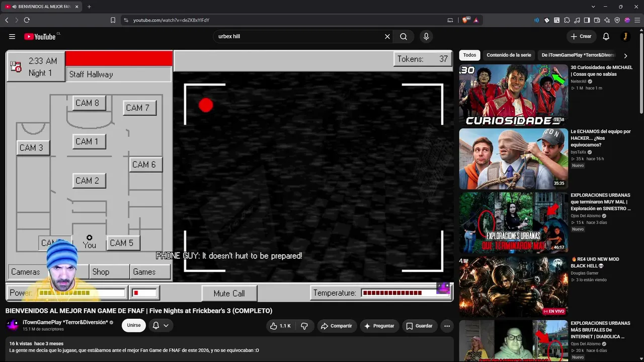Toggle the browser sidebar panel icon

[x=587, y=20]
